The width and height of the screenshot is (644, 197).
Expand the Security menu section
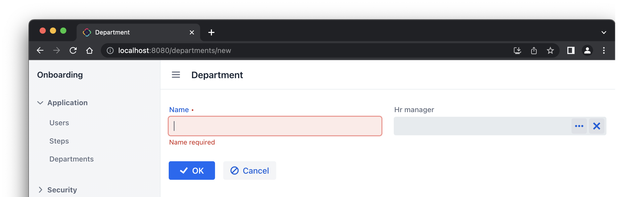(40, 190)
